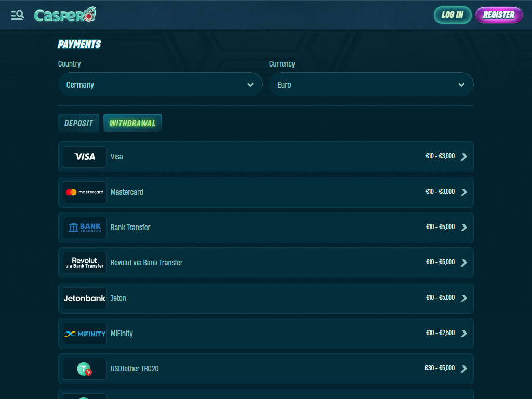The image size is (532, 399).
Task: Open the Currency dropdown showing Euro
Action: [x=371, y=85]
